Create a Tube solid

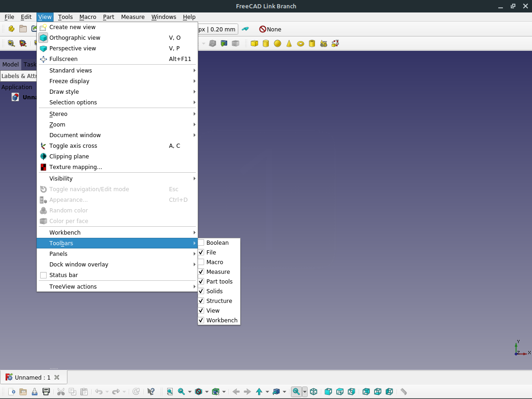coord(311,43)
